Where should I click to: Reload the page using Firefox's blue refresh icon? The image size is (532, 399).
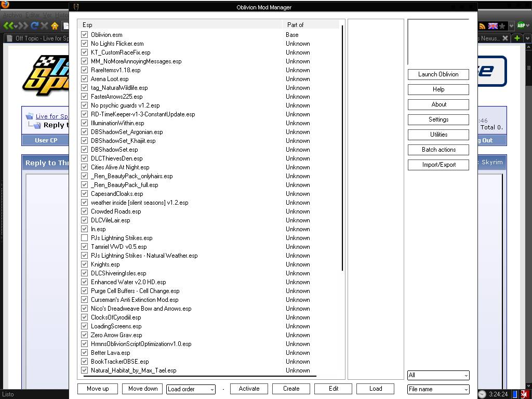click(x=34, y=26)
